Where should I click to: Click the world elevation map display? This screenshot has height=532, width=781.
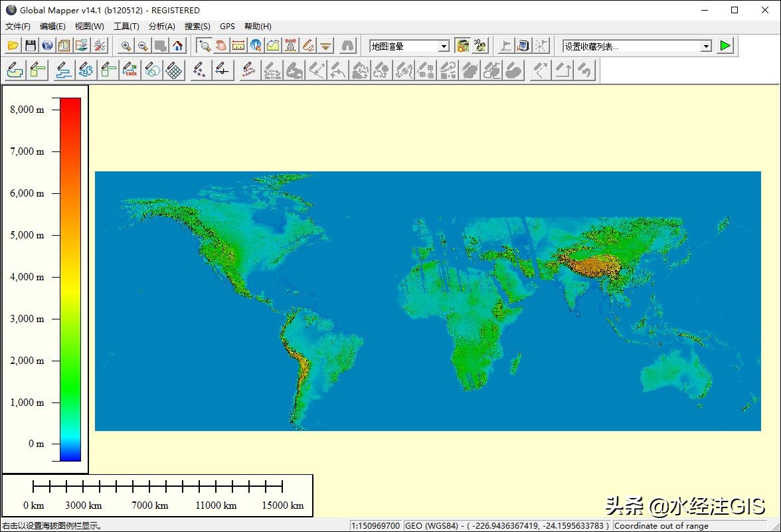428,301
